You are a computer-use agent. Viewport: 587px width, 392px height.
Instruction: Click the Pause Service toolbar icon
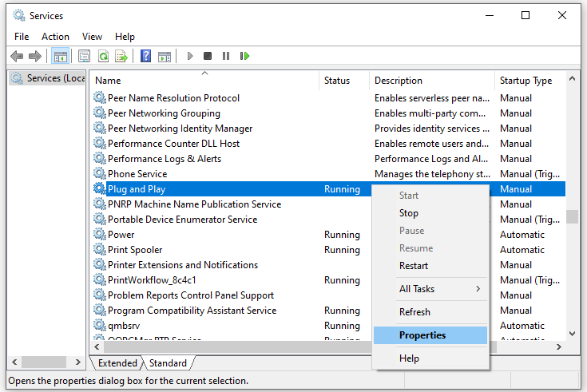pyautogui.click(x=226, y=56)
